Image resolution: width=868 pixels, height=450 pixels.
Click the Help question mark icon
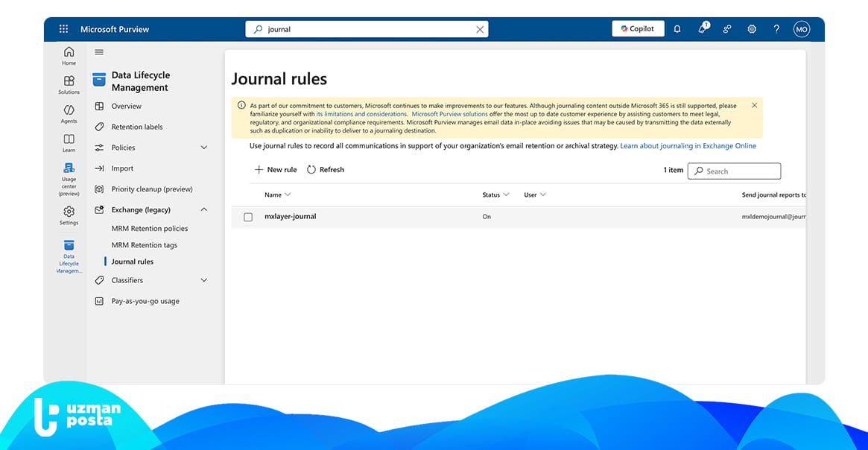(776, 29)
